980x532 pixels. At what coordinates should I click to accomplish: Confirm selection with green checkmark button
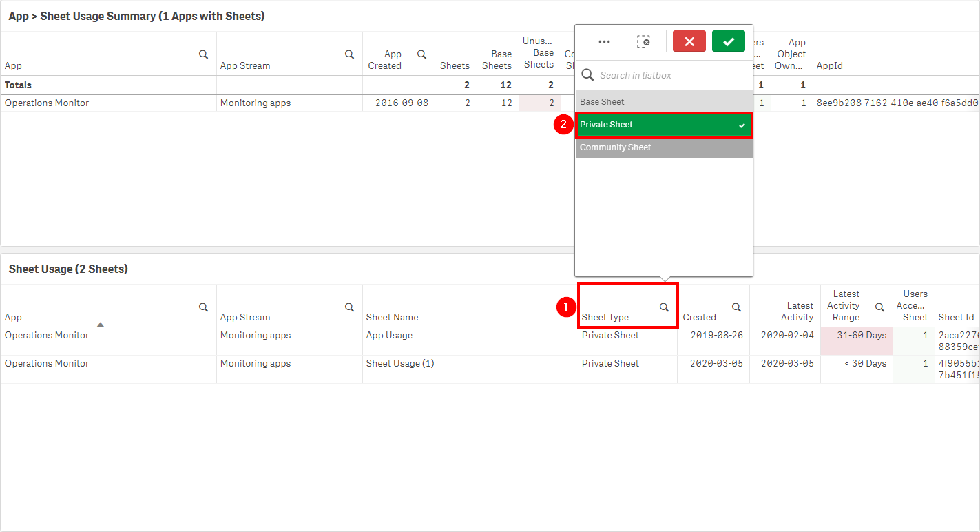tap(729, 41)
